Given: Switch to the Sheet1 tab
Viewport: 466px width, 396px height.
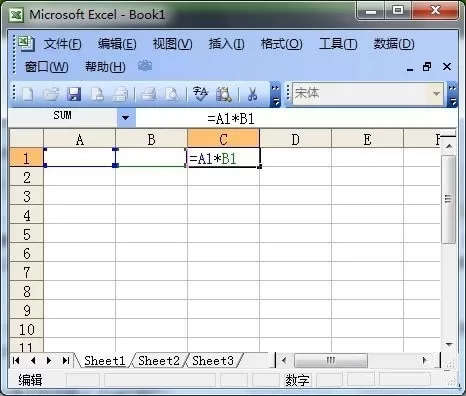Looking at the screenshot, I should (104, 361).
